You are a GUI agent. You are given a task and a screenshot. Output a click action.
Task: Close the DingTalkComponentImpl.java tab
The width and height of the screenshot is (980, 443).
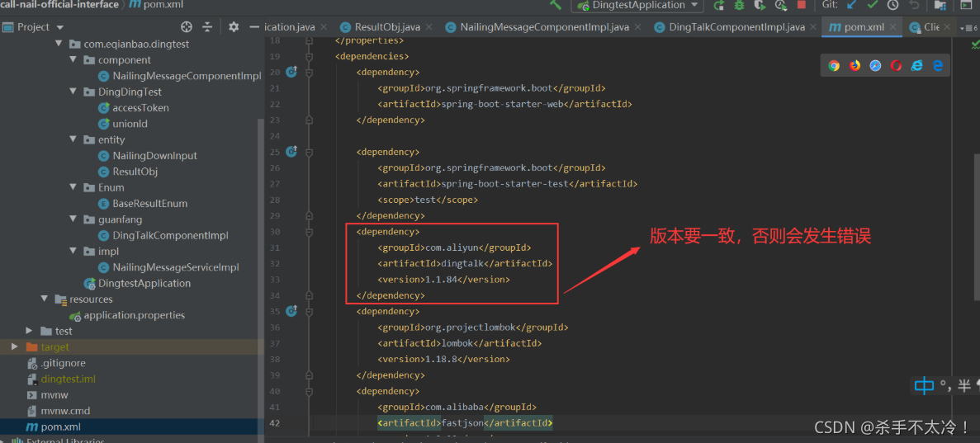point(813,27)
